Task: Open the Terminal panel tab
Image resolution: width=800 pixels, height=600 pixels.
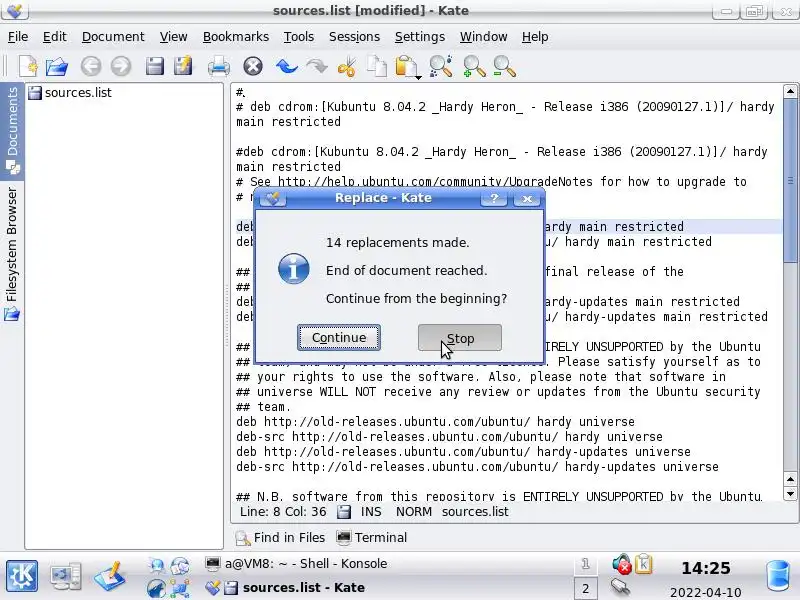Action: tap(372, 537)
